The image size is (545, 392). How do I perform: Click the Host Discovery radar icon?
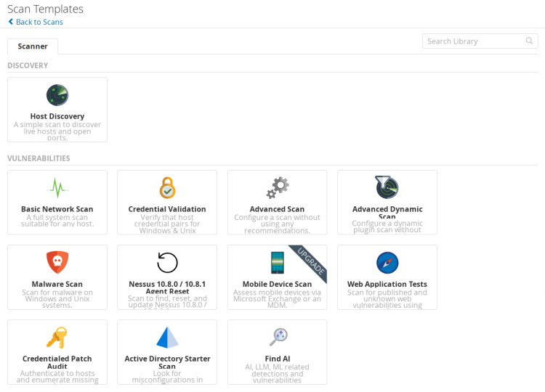point(57,95)
